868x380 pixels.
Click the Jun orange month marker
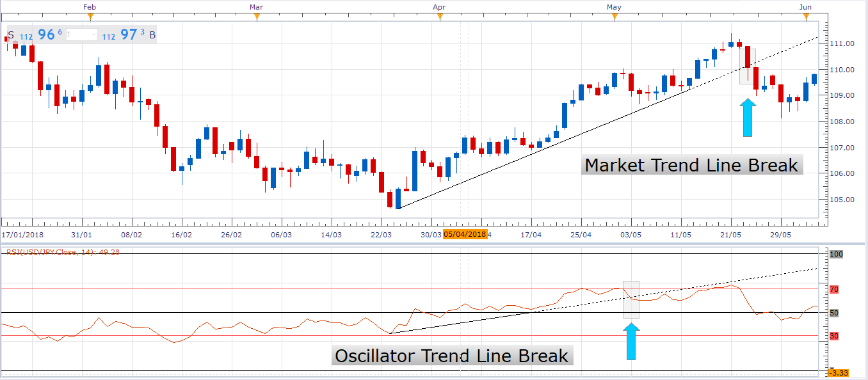(806, 16)
